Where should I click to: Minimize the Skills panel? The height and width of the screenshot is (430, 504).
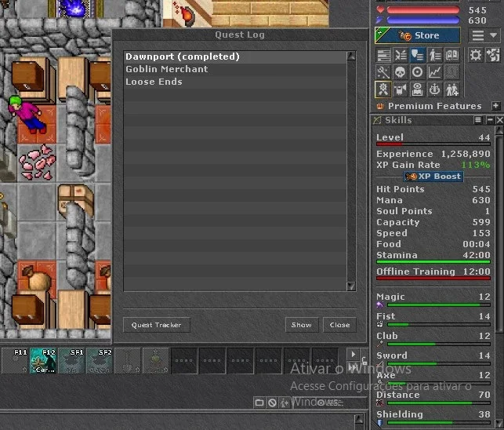490,120
